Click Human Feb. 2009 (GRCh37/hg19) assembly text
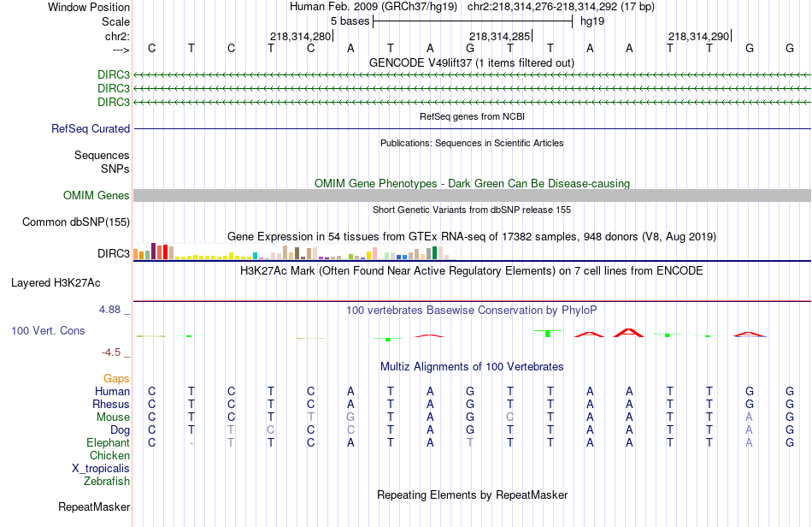The width and height of the screenshot is (812, 527). pyautogui.click(x=374, y=7)
